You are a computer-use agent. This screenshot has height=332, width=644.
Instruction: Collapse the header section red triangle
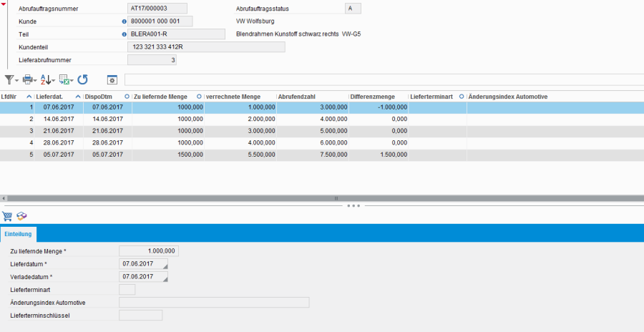pos(4,3)
